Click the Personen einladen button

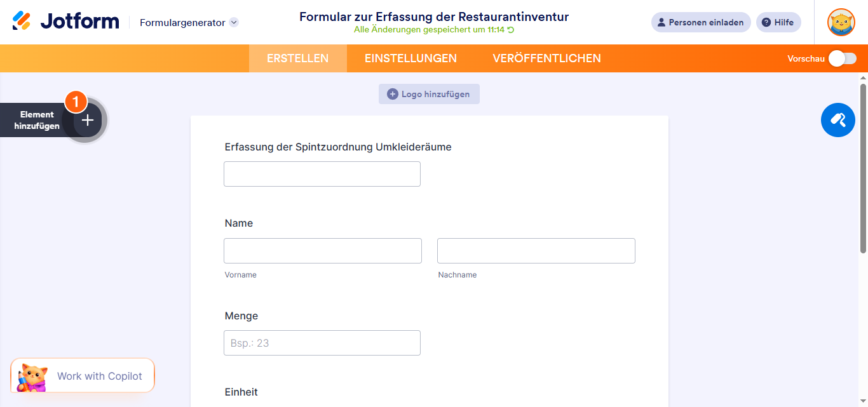[x=701, y=22]
